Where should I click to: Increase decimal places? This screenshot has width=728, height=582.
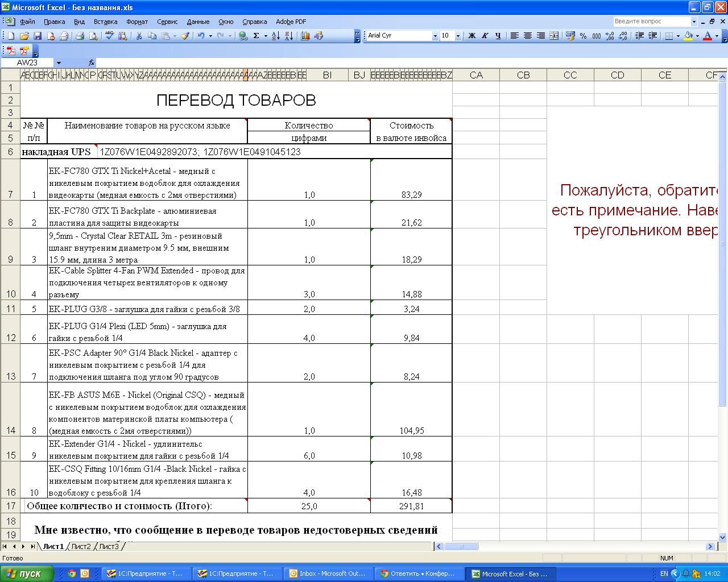pos(610,36)
